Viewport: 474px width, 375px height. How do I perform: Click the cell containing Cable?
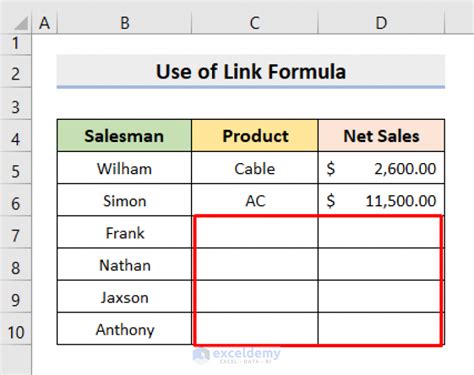(x=255, y=168)
